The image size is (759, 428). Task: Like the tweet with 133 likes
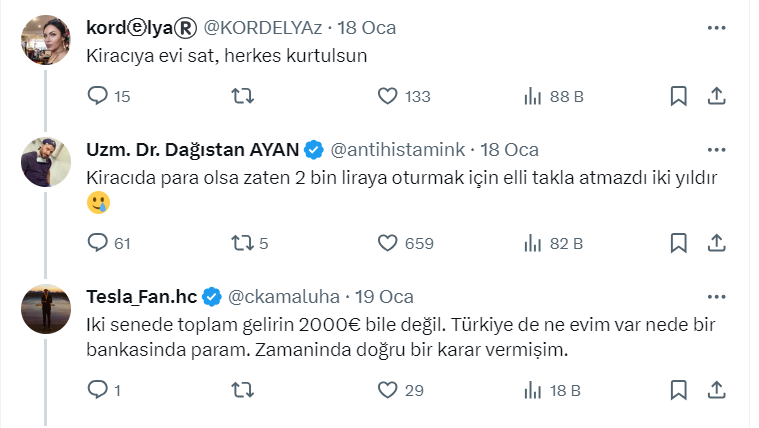point(389,96)
